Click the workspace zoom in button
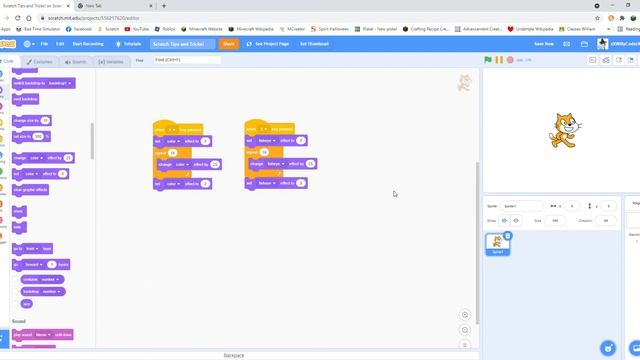The height and width of the screenshot is (360, 640). click(x=464, y=315)
